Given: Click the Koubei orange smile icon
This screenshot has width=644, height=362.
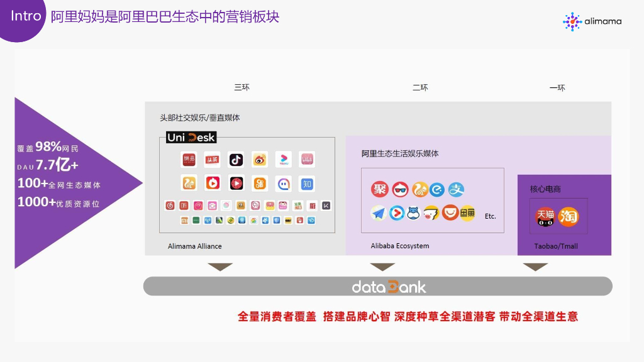Looking at the screenshot, I should pos(450,212).
